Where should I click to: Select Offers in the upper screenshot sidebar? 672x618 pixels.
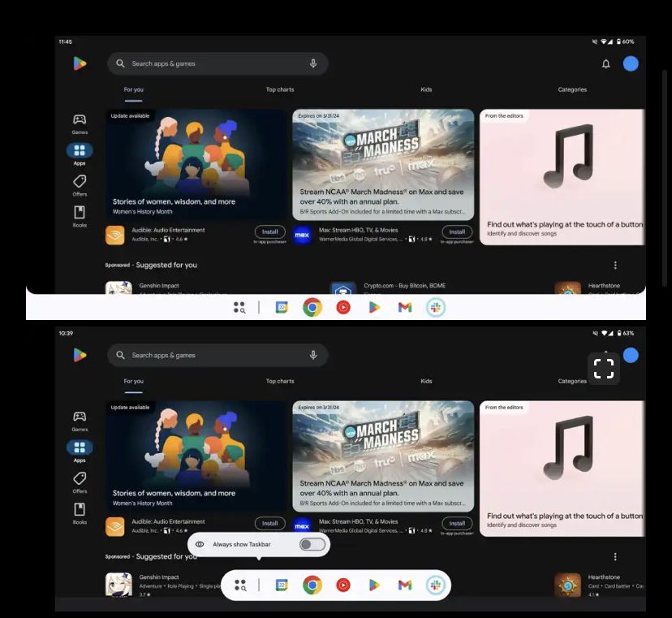[80, 185]
